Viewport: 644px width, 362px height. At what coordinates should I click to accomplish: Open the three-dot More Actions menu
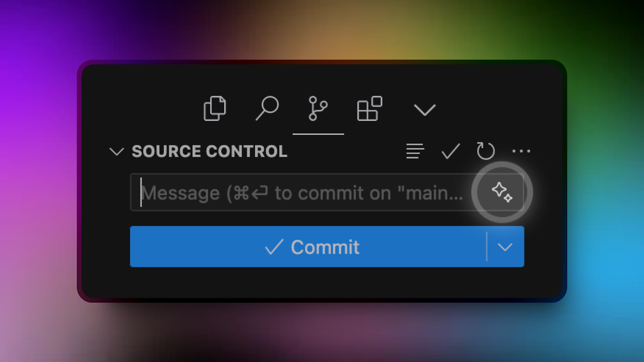tap(521, 151)
